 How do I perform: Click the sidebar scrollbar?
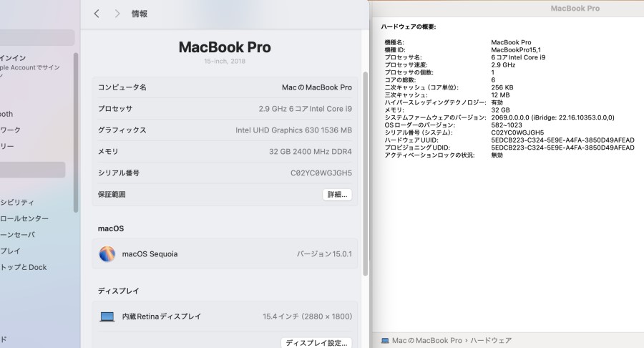(76, 132)
